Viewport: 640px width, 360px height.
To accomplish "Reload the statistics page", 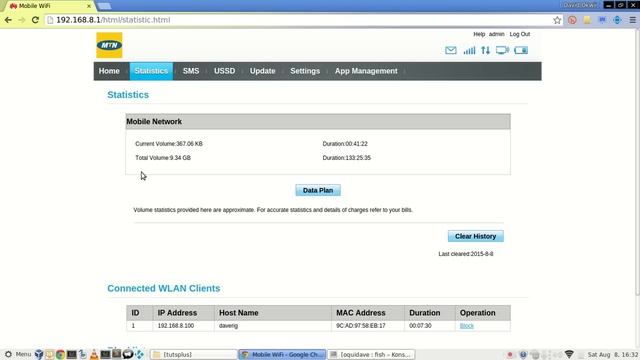I will tap(36, 20).
